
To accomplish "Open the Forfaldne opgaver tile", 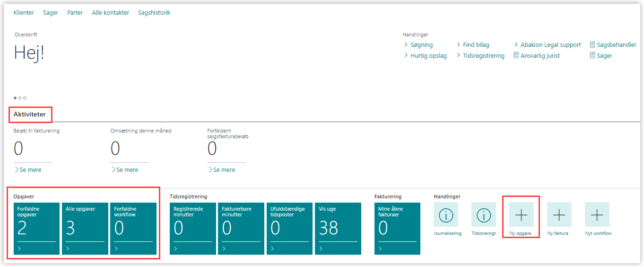I will pos(36,229).
